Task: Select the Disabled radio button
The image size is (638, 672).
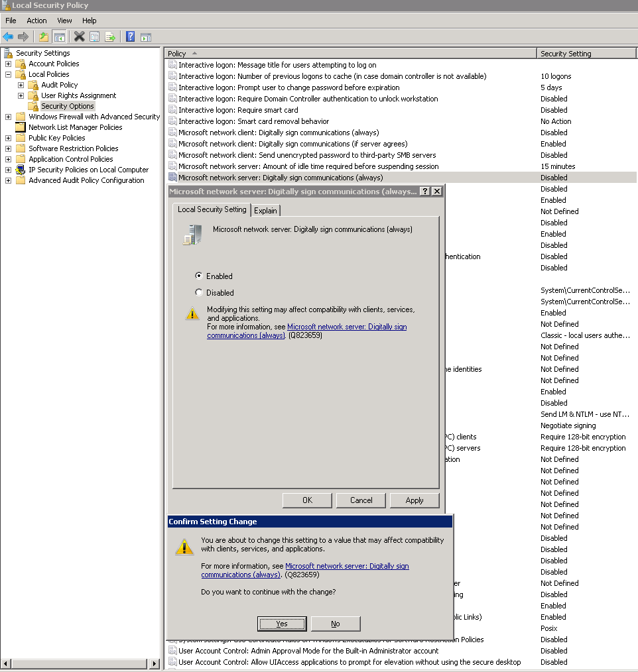Action: coord(198,292)
